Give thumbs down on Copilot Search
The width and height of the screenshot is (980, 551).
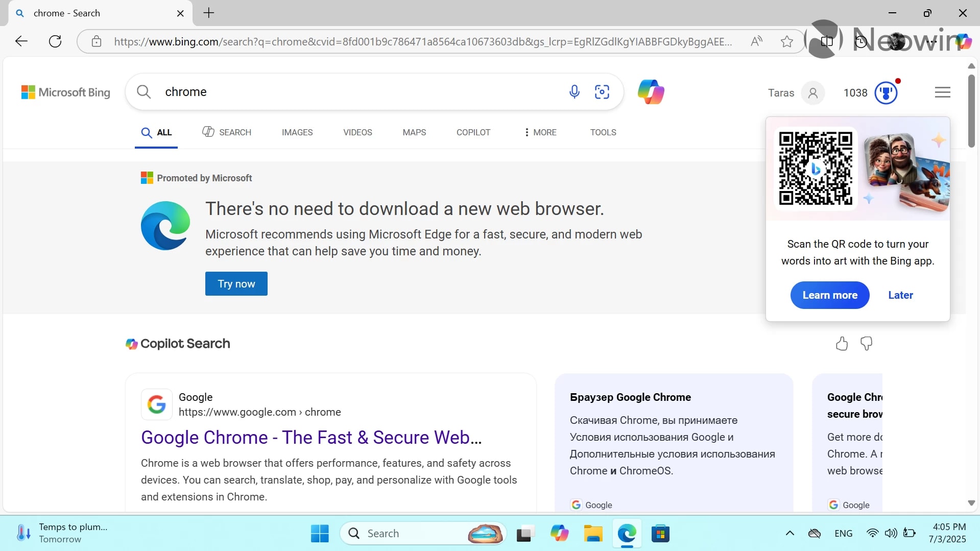coord(867,343)
